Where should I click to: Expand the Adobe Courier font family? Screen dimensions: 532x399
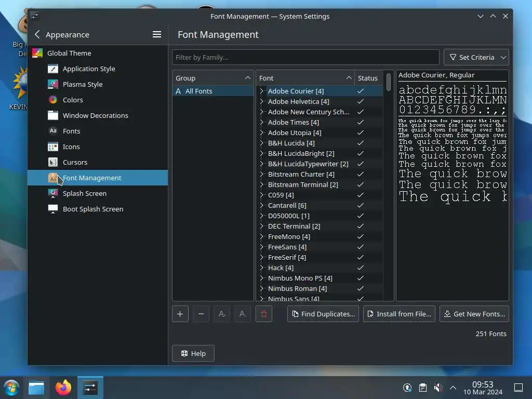[262, 91]
